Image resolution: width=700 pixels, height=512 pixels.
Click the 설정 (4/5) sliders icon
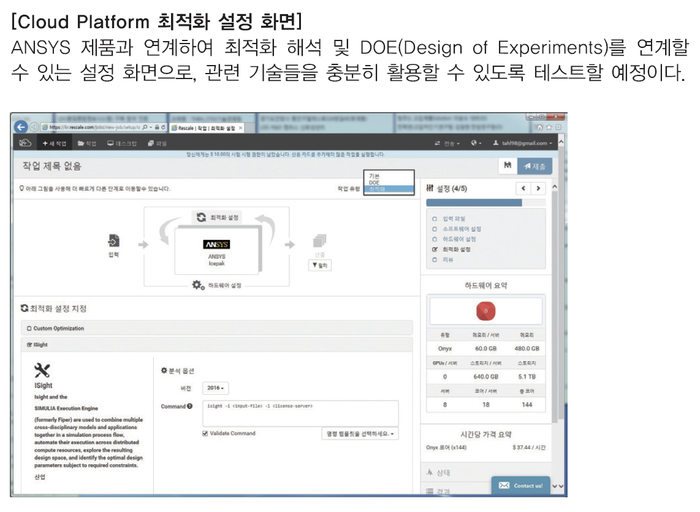(x=430, y=188)
